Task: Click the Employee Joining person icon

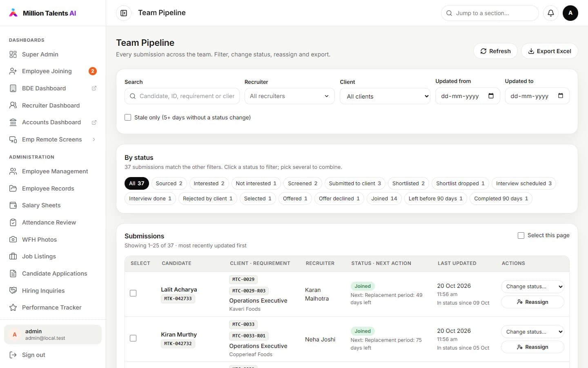Action: tap(13, 71)
